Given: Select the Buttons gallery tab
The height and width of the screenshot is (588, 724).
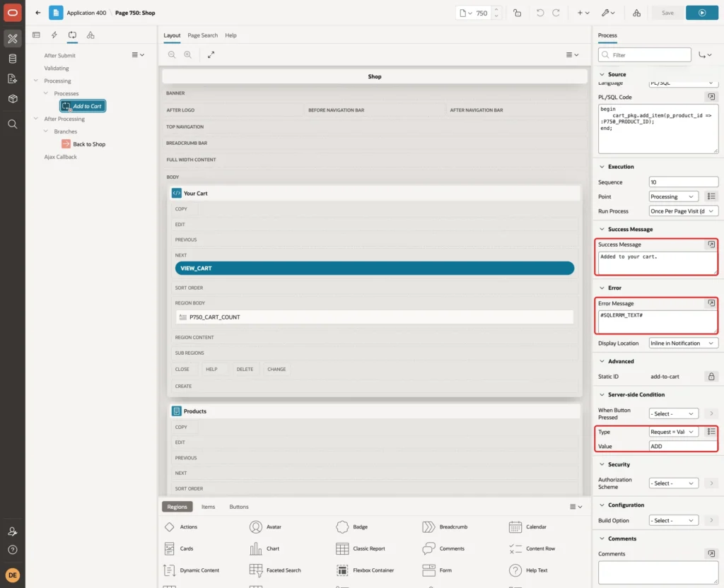Looking at the screenshot, I should point(239,506).
